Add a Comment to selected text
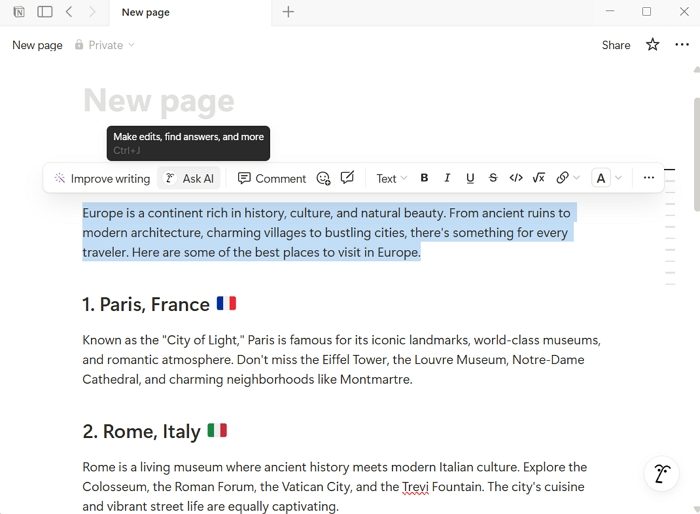The image size is (700, 514). 271,179
